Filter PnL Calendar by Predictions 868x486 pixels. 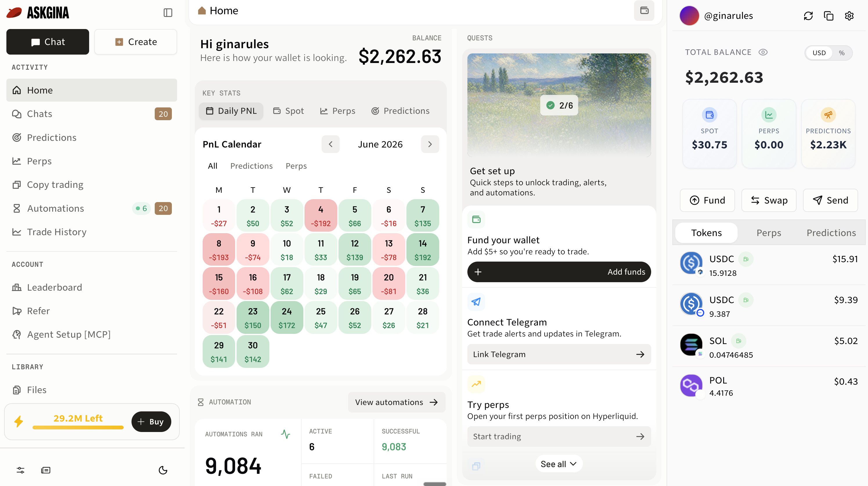click(x=251, y=166)
